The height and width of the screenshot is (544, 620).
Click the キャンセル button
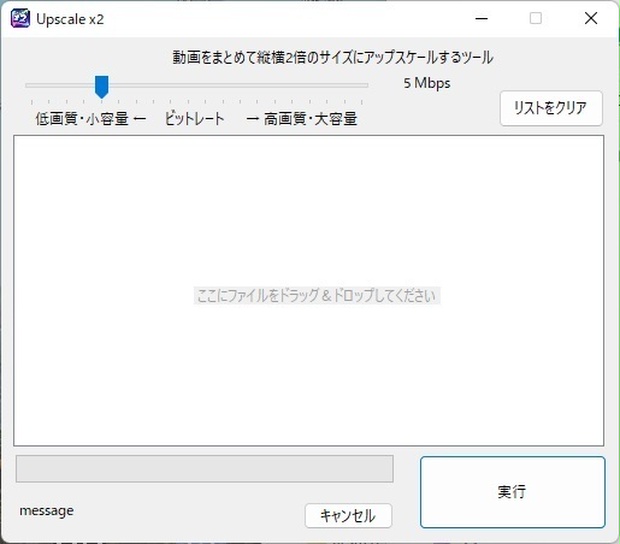(x=348, y=516)
